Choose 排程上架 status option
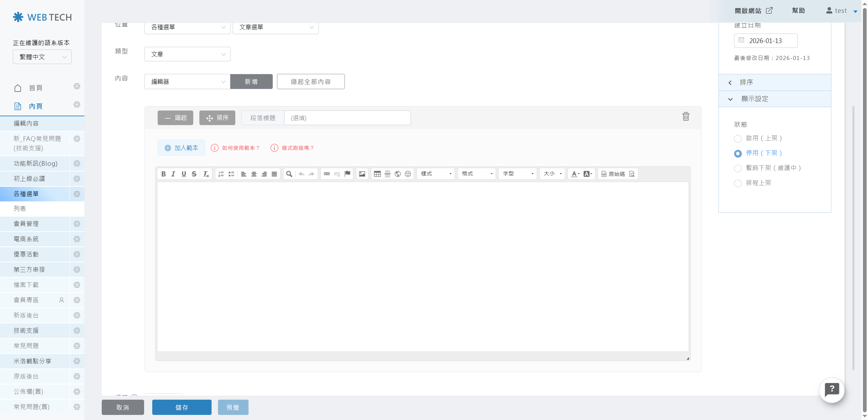This screenshot has width=868, height=420. (738, 183)
